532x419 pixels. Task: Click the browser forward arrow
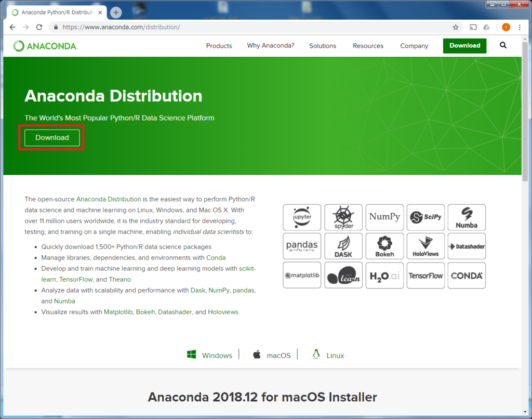[x=26, y=27]
